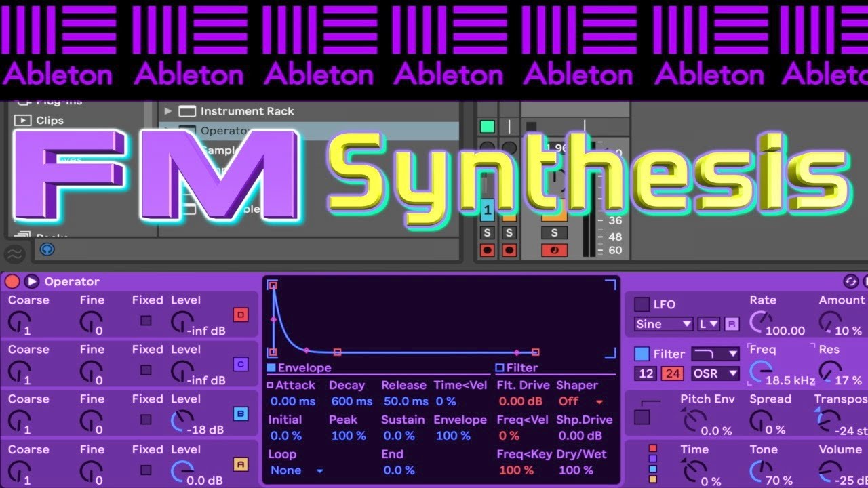868x488 pixels.
Task: Open the LFO range L dropdown
Action: [x=709, y=324]
